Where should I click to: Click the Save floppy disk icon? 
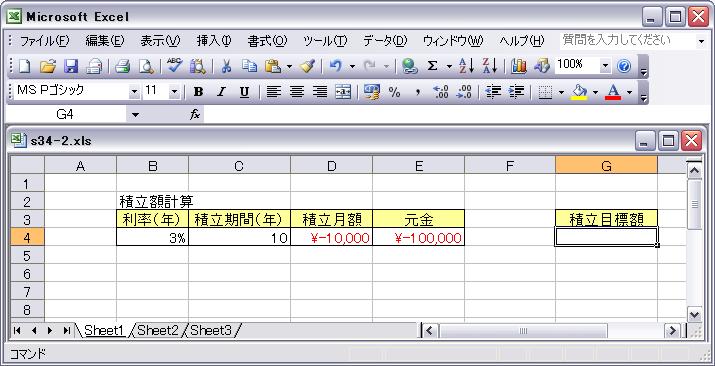coord(71,67)
